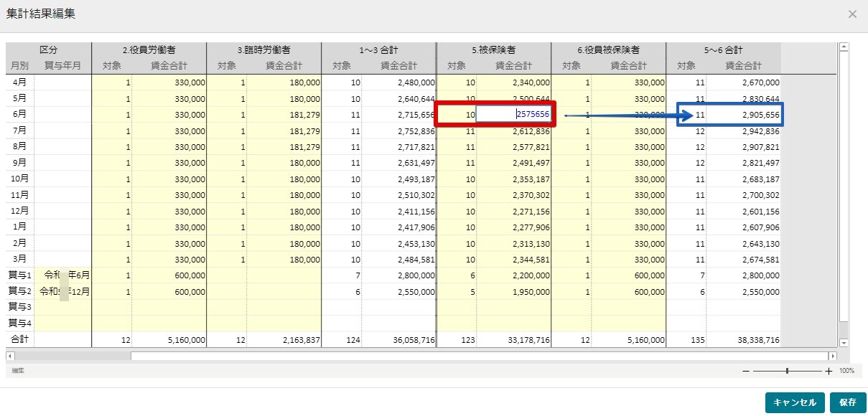This screenshot has width=868, height=416.
Task: Click the zoom in plus icon
Action: tap(829, 371)
